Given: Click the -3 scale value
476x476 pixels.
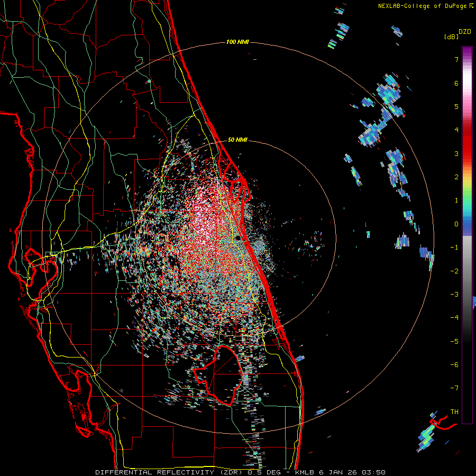Looking at the screenshot, I should [x=454, y=295].
